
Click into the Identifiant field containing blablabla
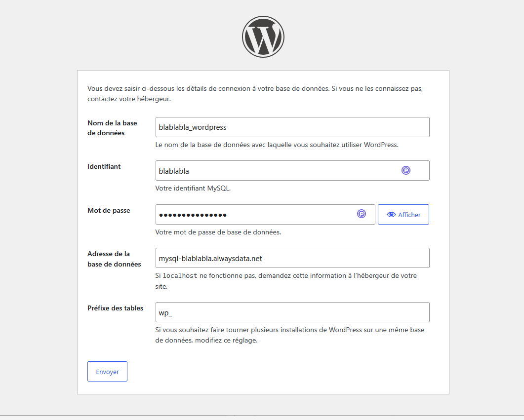(292, 171)
